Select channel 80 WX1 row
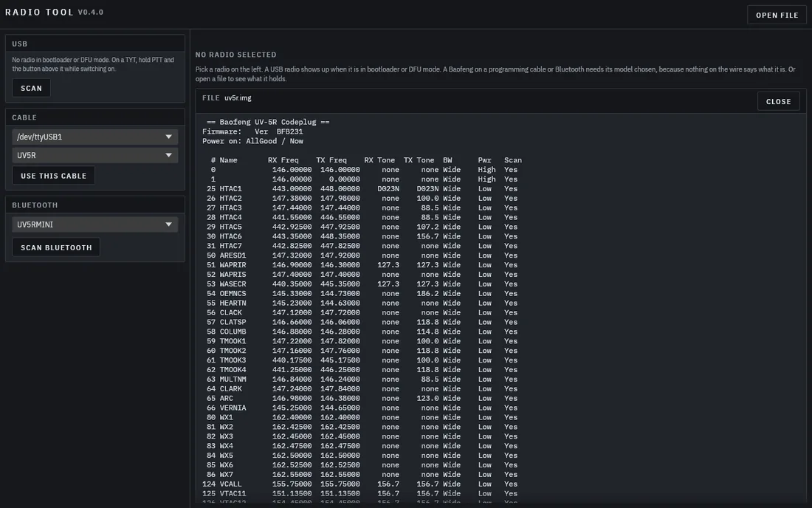812x508 pixels. 362,417
